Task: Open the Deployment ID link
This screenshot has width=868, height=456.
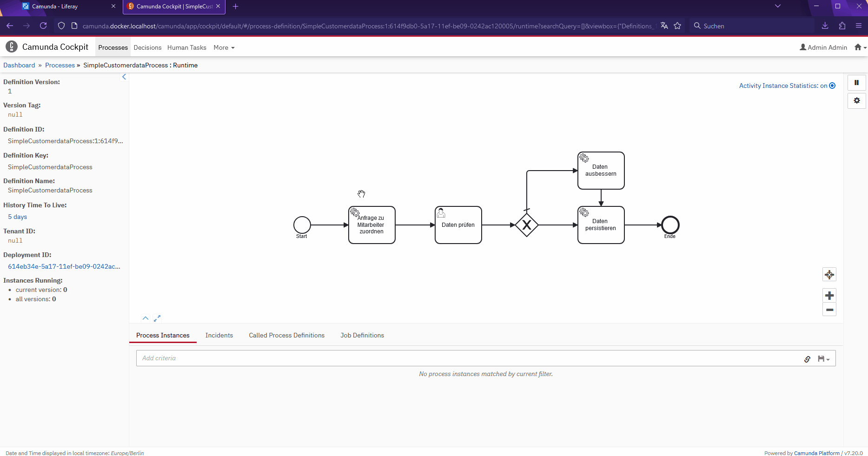Action: pyautogui.click(x=64, y=267)
